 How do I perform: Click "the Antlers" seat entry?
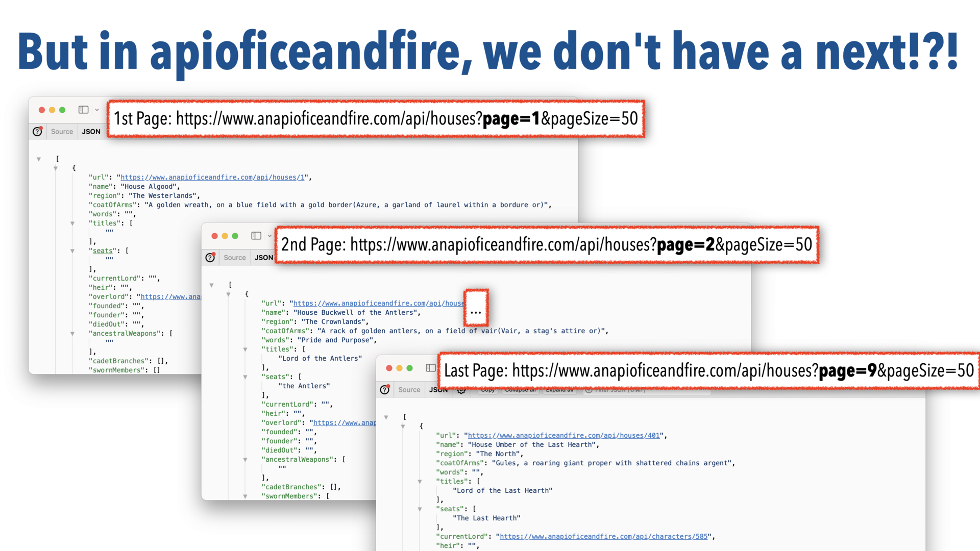click(304, 386)
